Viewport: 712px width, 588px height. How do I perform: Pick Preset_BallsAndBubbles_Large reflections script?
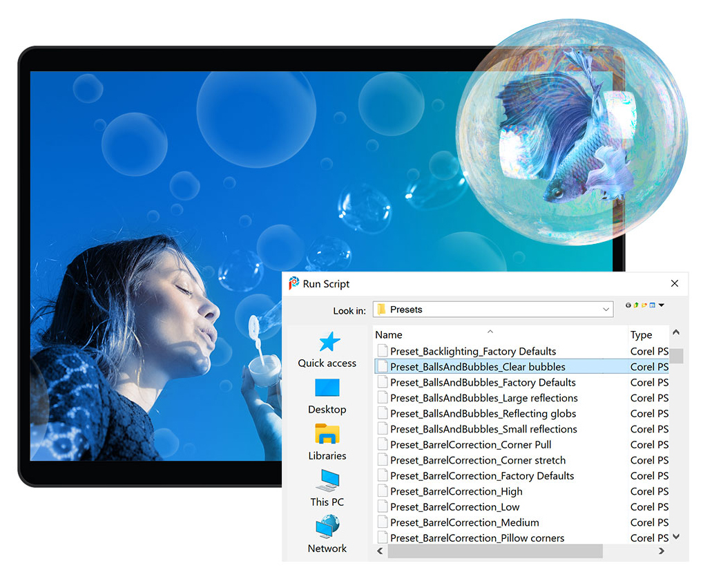(x=523, y=398)
